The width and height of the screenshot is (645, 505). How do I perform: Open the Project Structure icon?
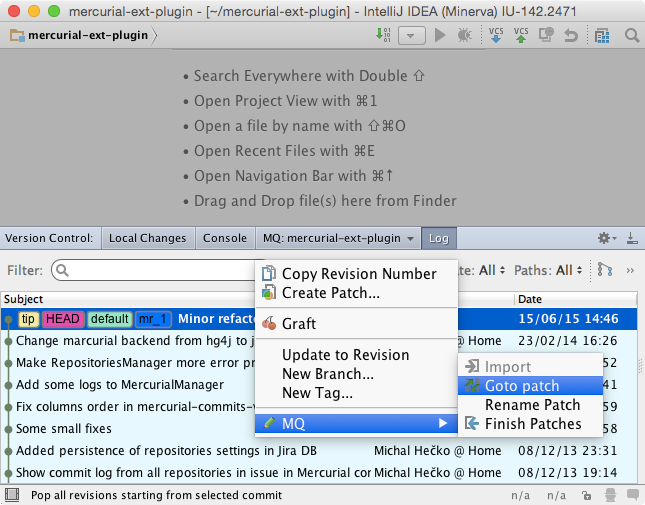(x=602, y=36)
